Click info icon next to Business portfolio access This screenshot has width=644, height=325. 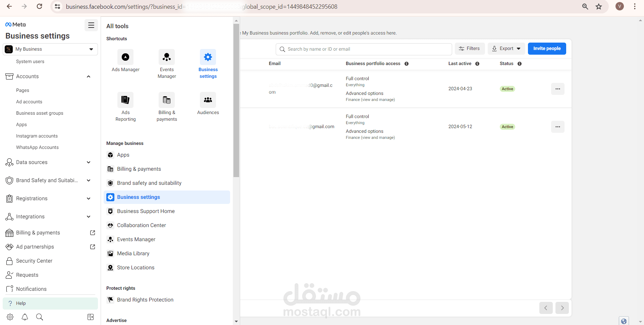tap(407, 64)
